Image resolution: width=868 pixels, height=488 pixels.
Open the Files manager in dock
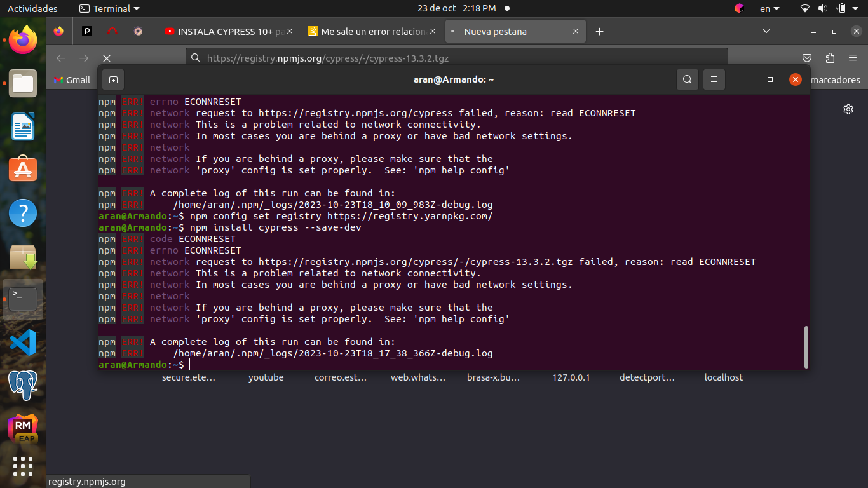[x=23, y=83]
